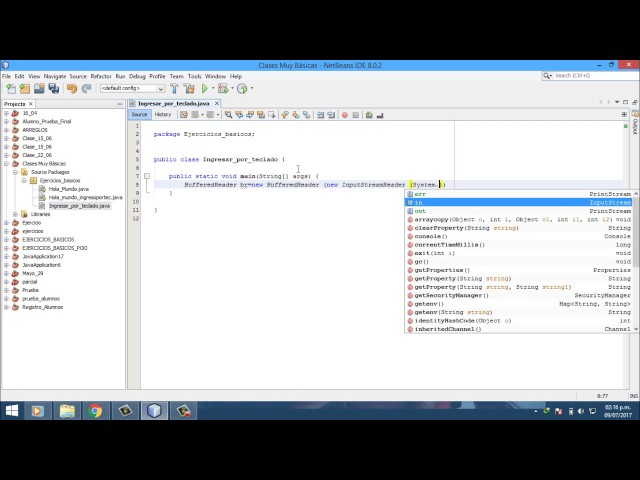Click the Save All toolbar icon
The width and height of the screenshot is (640, 480).
click(53, 89)
